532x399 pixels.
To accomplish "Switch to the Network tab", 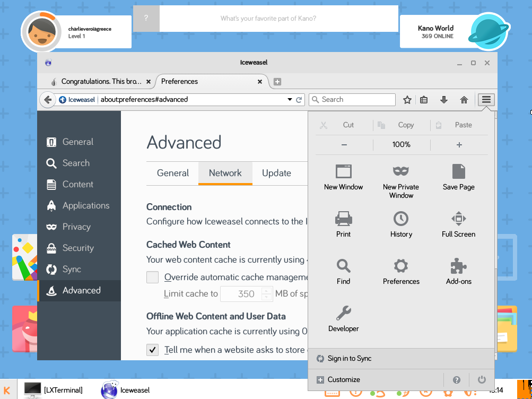I will (x=225, y=173).
